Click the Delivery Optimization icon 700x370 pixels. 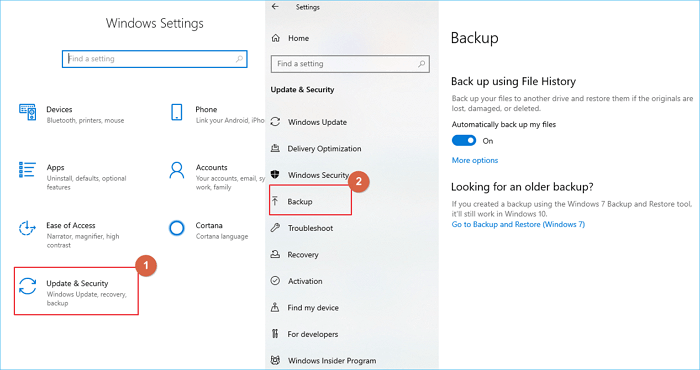[x=275, y=148]
